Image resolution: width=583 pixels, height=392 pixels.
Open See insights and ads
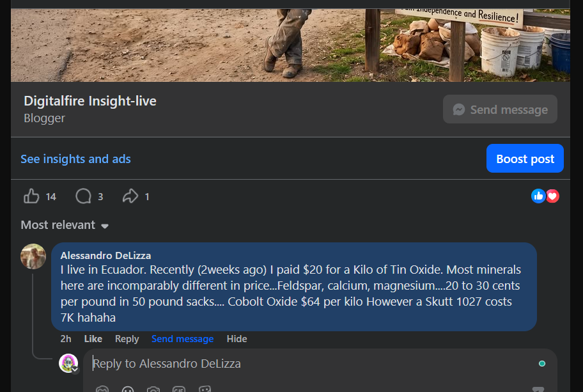coord(75,159)
